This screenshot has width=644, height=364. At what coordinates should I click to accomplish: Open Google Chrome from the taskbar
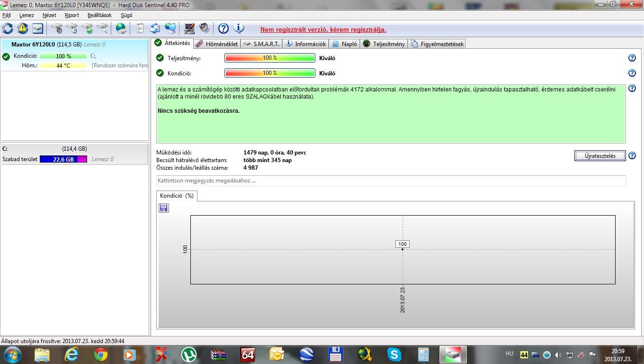pyautogui.click(x=100, y=355)
